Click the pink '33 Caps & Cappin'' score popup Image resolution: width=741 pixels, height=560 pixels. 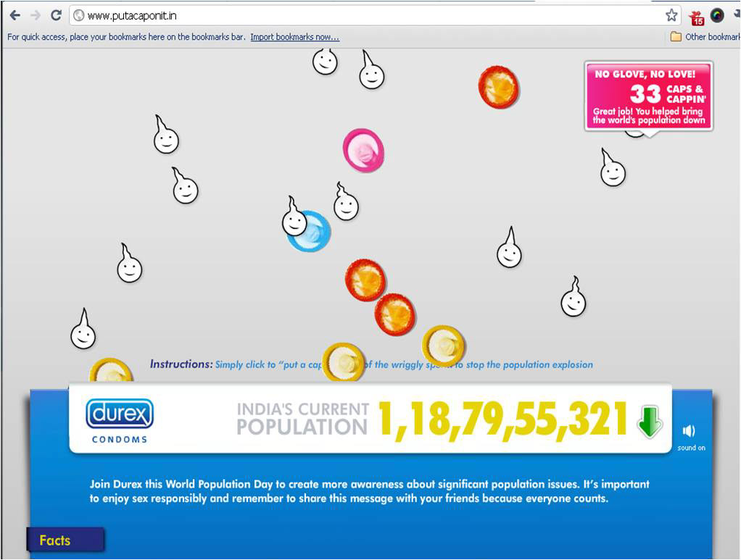[649, 96]
